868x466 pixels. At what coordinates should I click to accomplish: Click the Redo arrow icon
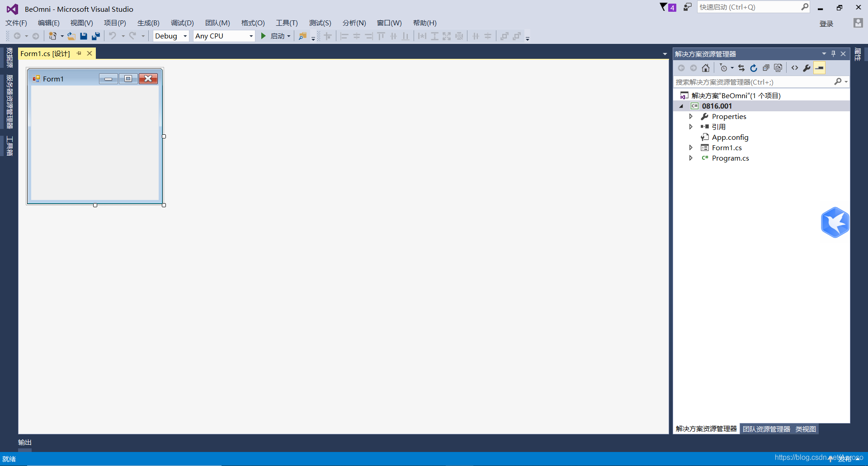(132, 36)
